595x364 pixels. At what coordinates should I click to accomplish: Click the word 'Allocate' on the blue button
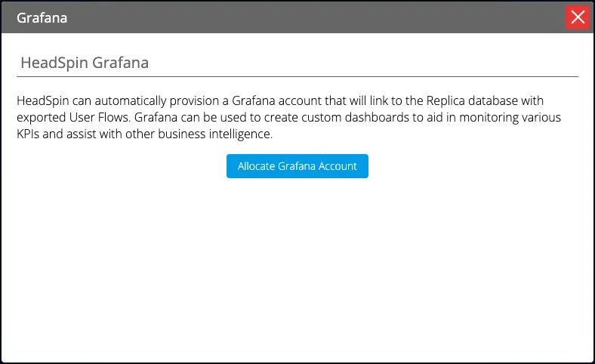coord(257,166)
